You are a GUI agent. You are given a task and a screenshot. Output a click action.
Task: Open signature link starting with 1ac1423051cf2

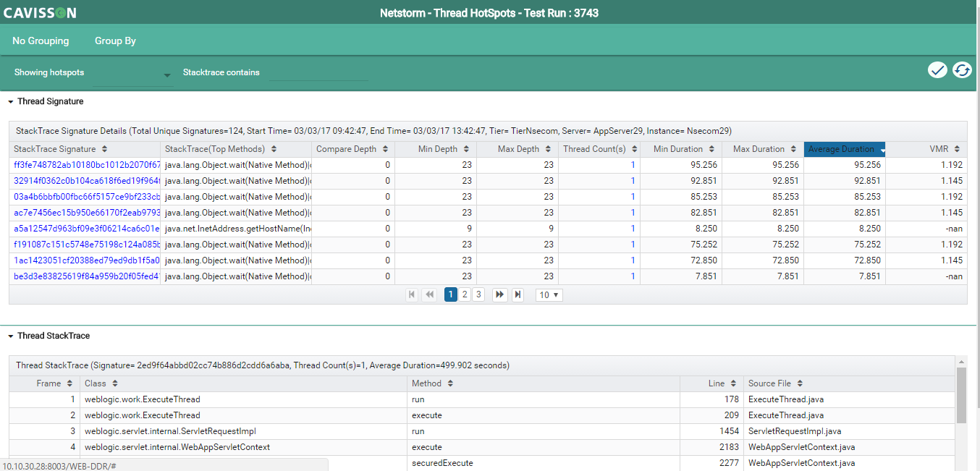(x=86, y=260)
